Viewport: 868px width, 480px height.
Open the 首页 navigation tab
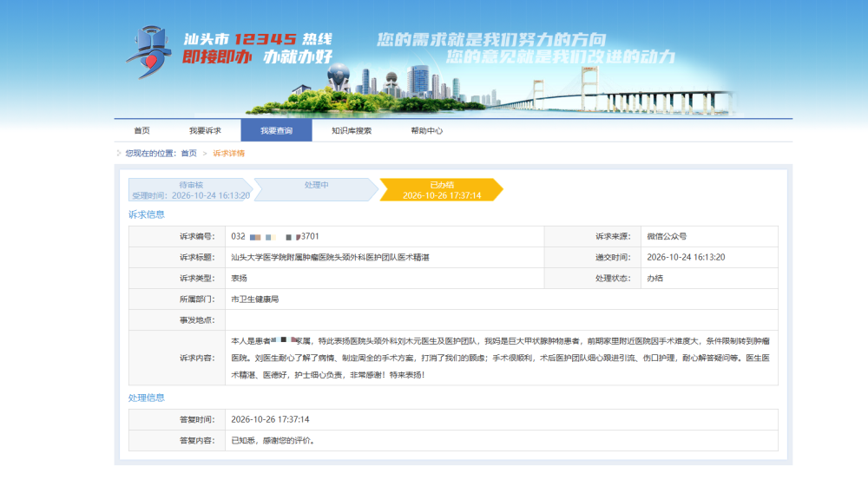[x=141, y=131]
